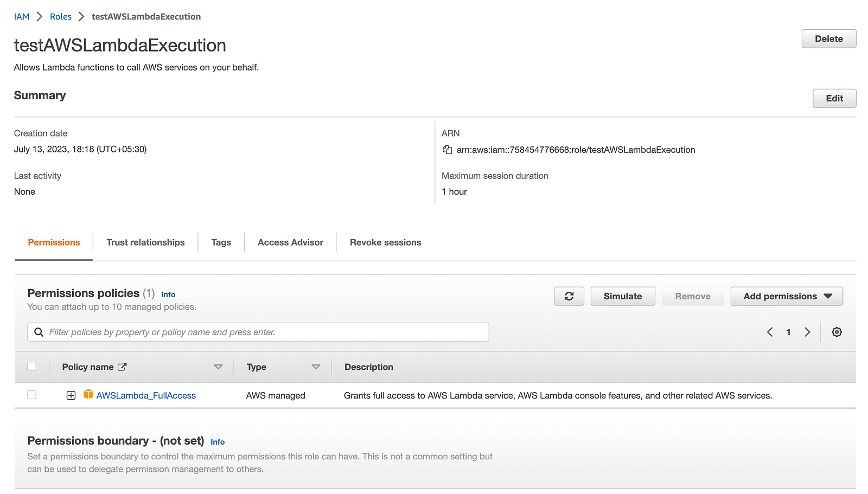Click page number 1 in pagination
Viewport: 868px width, 494px height.
[x=788, y=332]
